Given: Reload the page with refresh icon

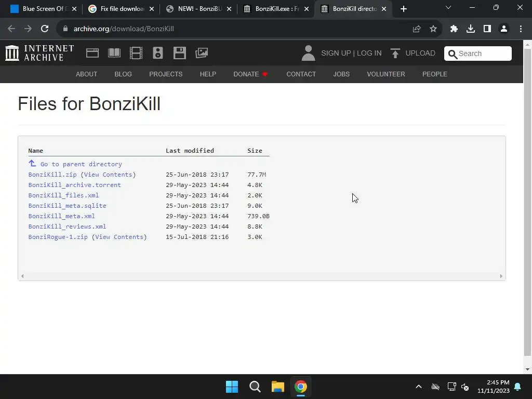Looking at the screenshot, I should 45,29.
